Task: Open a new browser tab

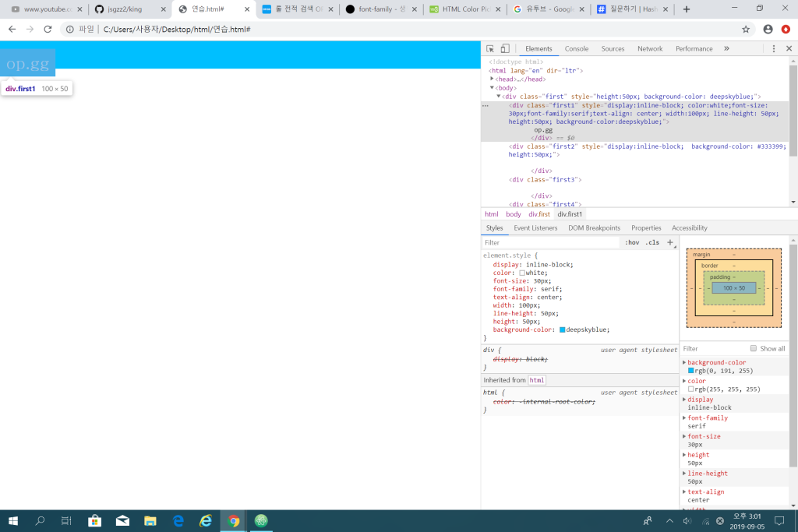Action: click(x=687, y=9)
